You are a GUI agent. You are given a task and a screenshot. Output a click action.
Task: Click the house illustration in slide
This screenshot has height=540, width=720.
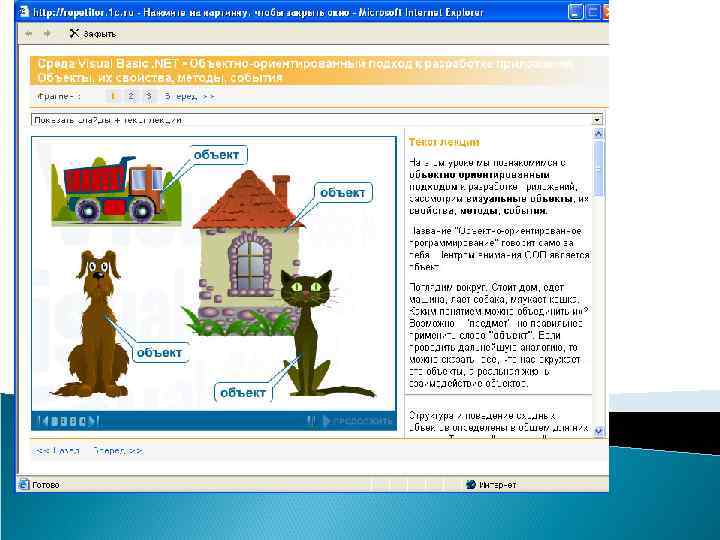point(248,253)
